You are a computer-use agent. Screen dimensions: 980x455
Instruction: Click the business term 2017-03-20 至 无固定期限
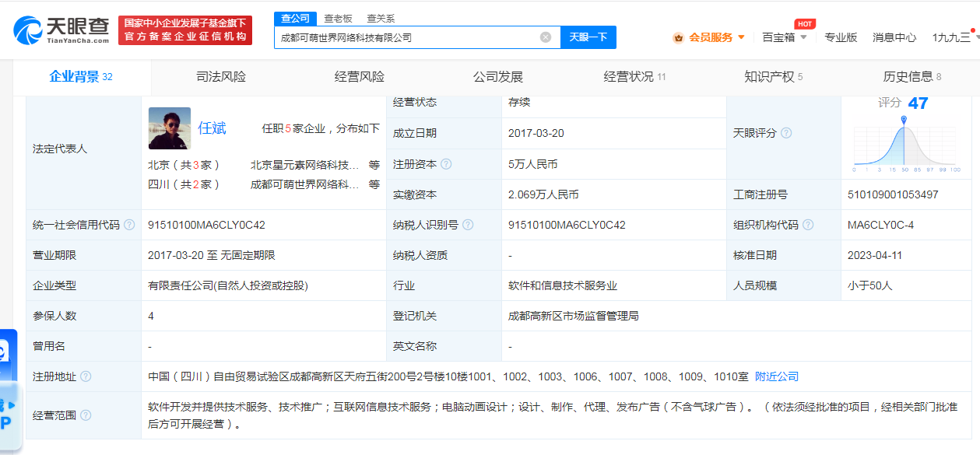(x=212, y=255)
